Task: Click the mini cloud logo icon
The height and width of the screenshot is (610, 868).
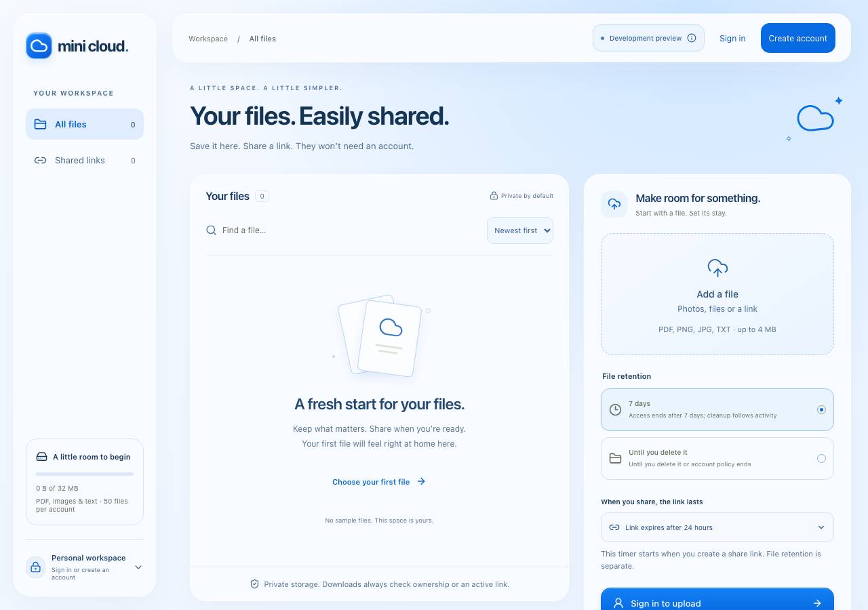Action: point(39,46)
